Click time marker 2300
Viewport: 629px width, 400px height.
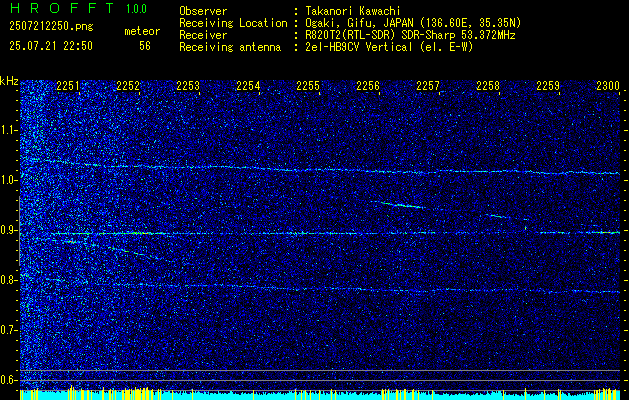tap(608, 86)
